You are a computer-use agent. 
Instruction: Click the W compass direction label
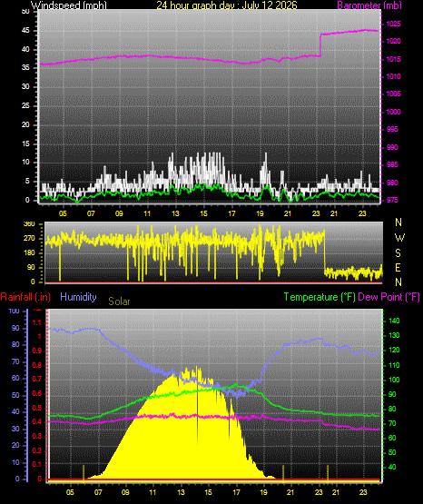[399, 238]
